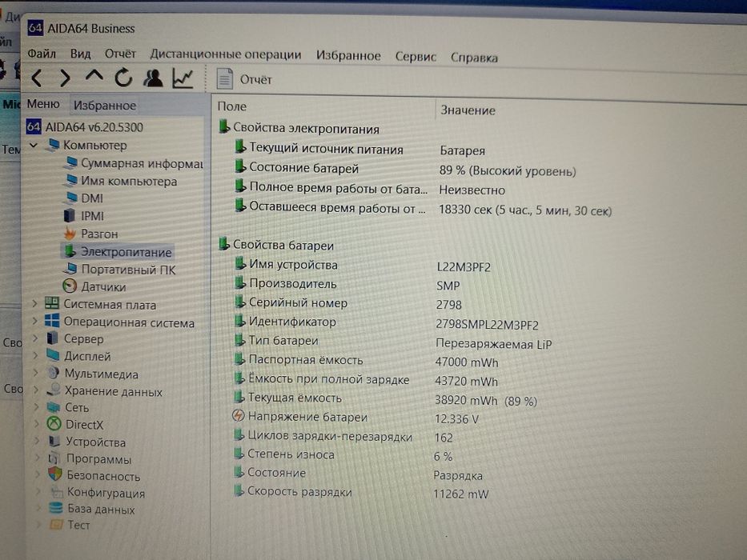Select the DMI tree item
This screenshot has width=747, height=560.
84,198
